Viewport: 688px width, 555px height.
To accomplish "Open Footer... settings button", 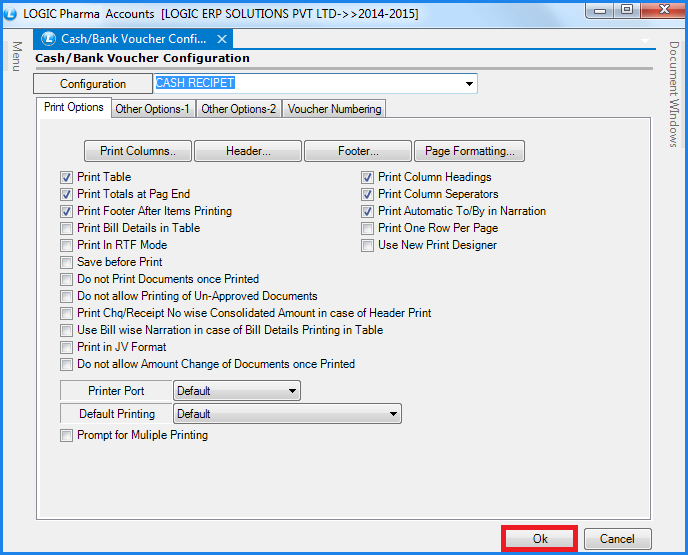I will click(358, 151).
